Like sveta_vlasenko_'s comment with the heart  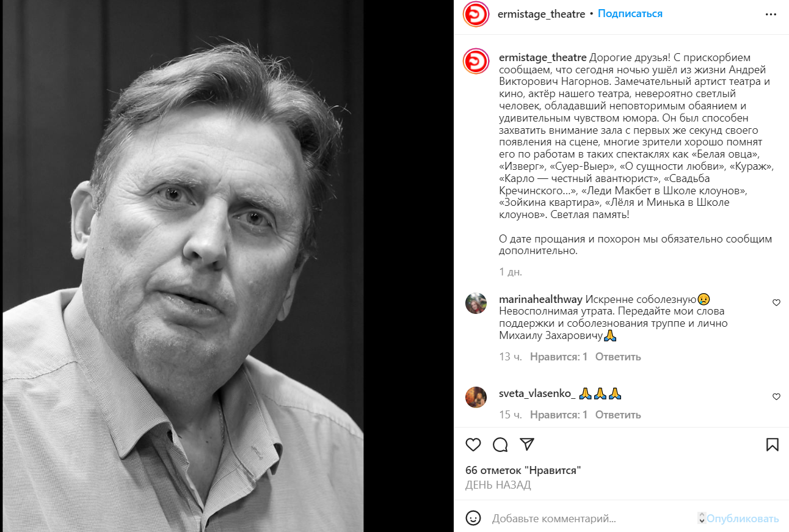pyautogui.click(x=776, y=396)
